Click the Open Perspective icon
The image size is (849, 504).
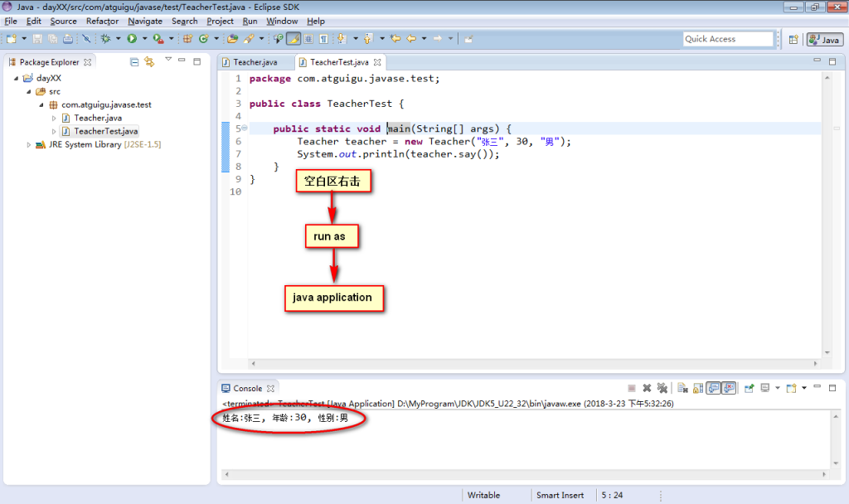click(793, 40)
